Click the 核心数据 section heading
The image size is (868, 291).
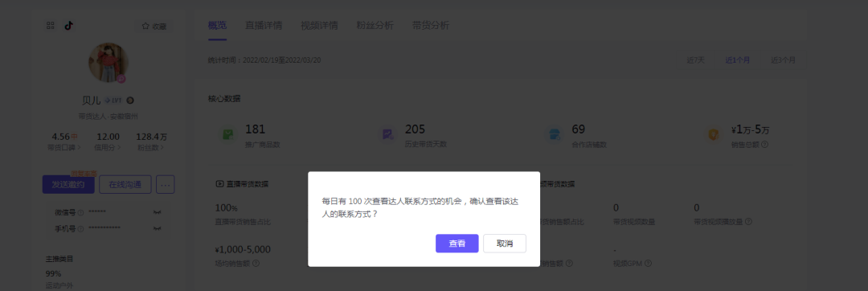click(224, 99)
